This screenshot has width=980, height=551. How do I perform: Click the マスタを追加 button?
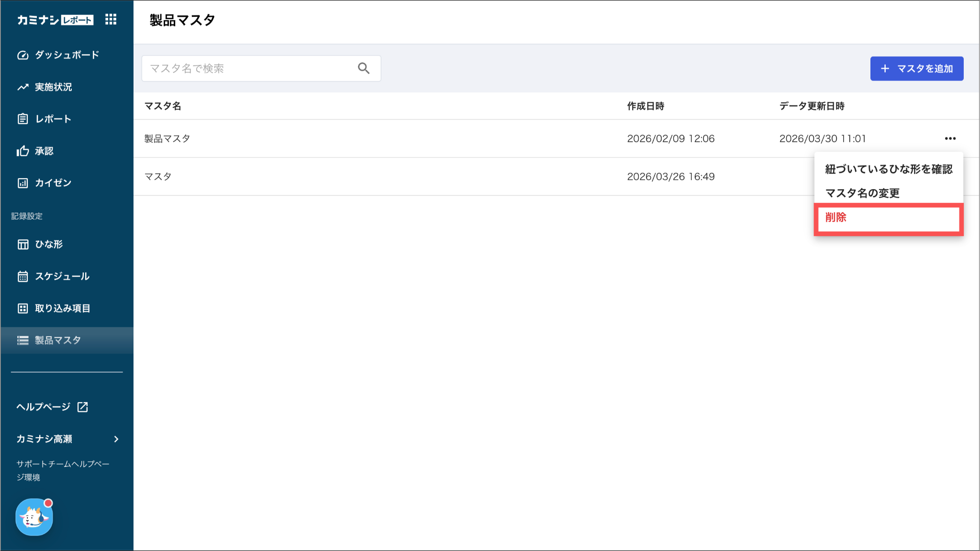[x=917, y=68]
